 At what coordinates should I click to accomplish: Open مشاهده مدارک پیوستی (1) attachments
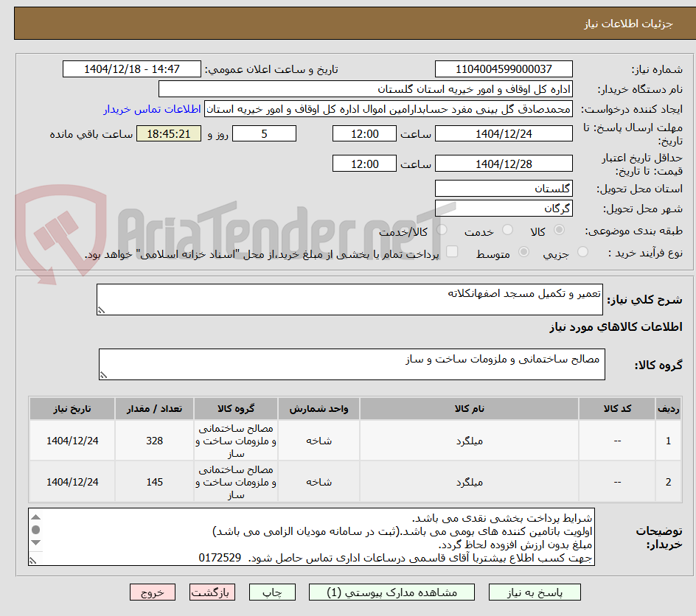click(x=391, y=592)
